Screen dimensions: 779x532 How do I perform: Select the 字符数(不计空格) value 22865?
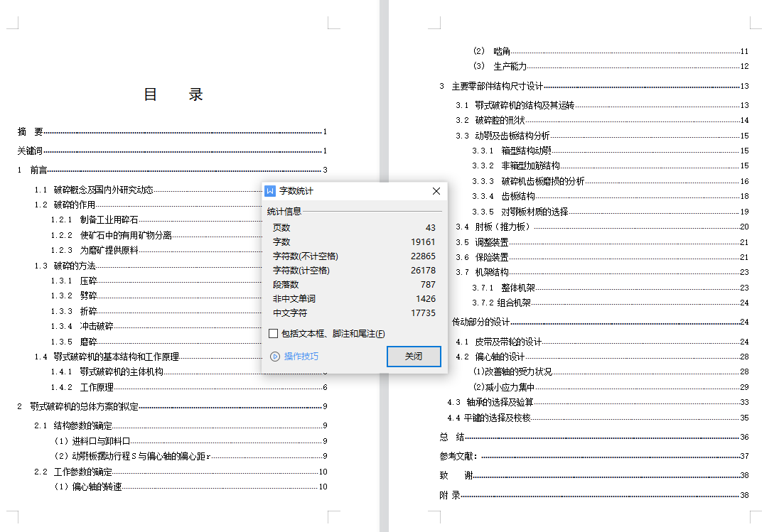[423, 256]
